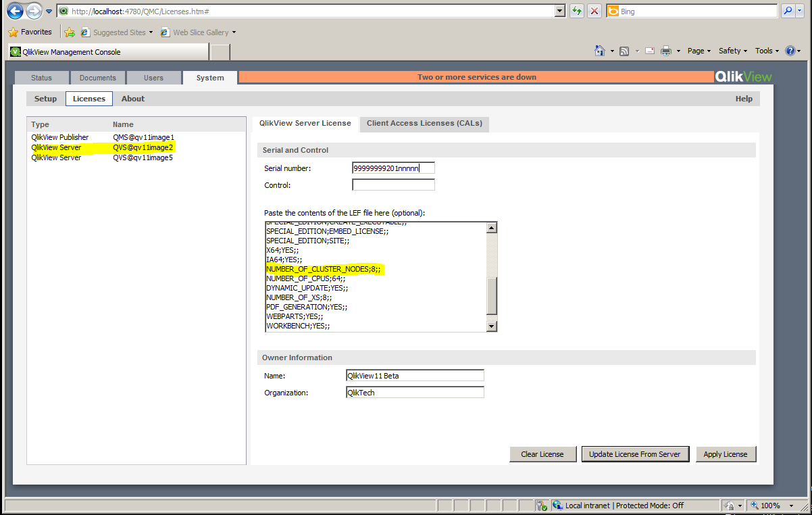This screenshot has height=515, width=812.
Task: Select the QVS@qv11image5 server entry
Action: pyautogui.click(x=143, y=157)
